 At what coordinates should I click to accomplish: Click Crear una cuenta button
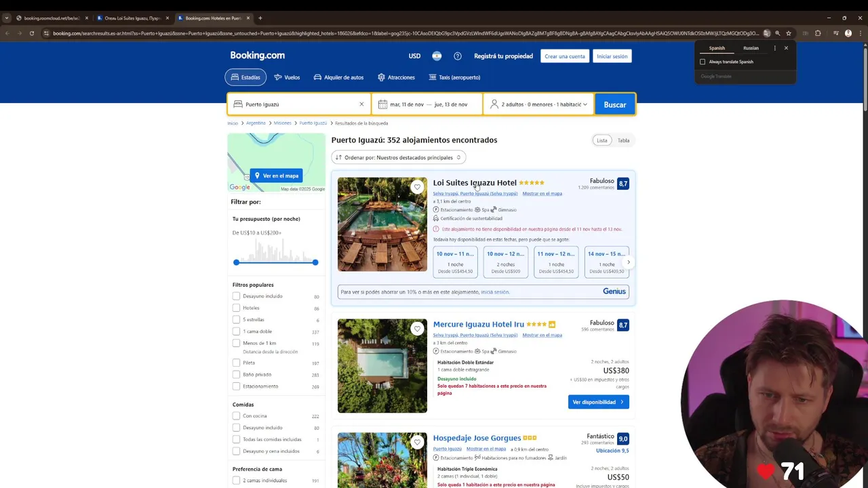coord(564,56)
